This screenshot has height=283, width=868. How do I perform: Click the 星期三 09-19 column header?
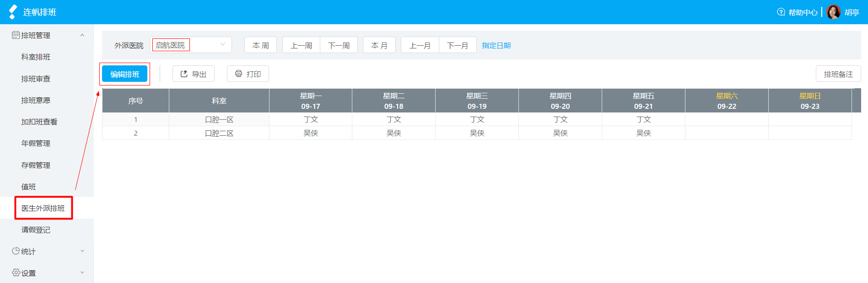(477, 101)
